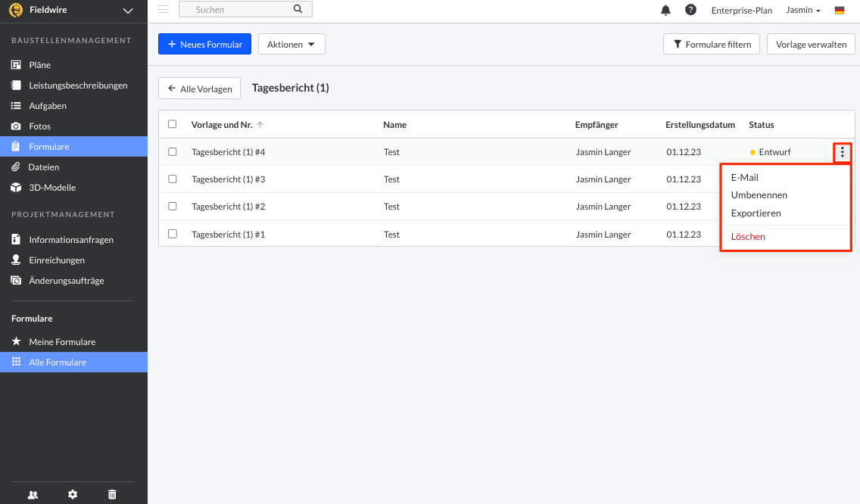Viewport: 860px width, 504px height.
Task: Select the checkbox for Tagesbericht (1) #4
Action: [173, 152]
